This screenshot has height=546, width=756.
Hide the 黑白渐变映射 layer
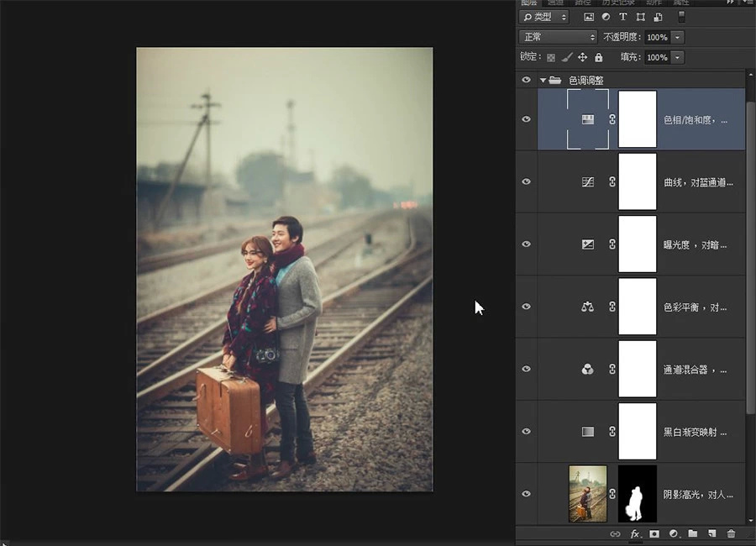(527, 431)
